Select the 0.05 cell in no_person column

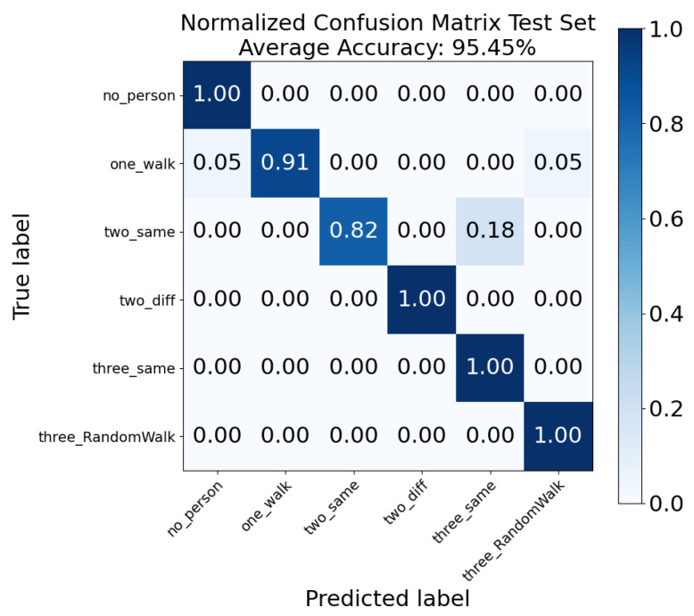[217, 163]
